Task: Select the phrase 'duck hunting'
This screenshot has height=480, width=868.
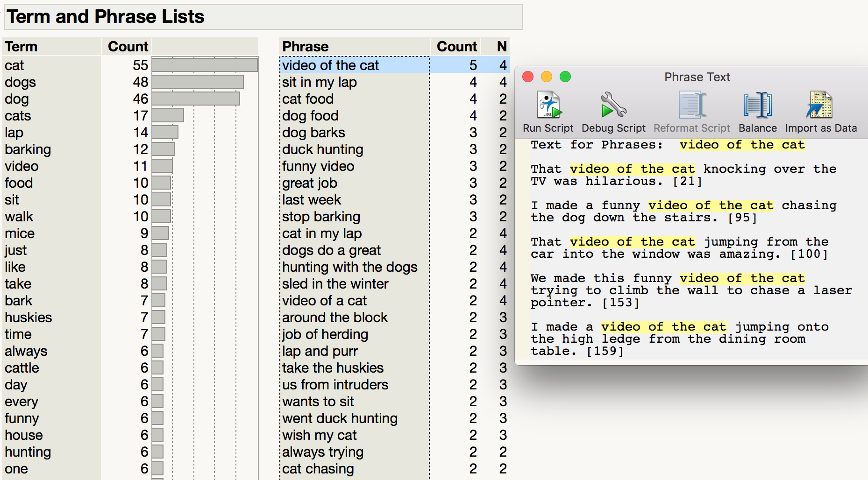Action: click(x=323, y=149)
